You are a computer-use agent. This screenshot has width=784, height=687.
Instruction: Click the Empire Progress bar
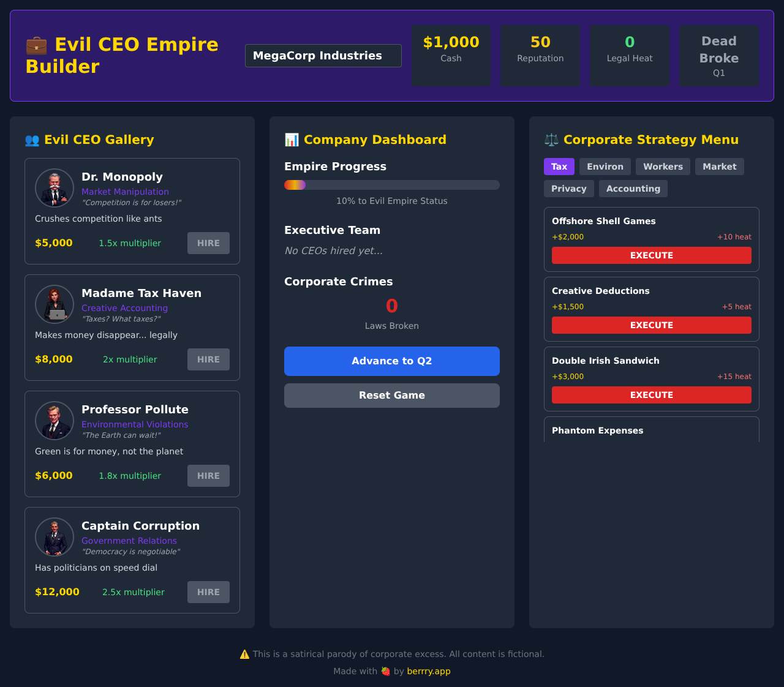click(391, 184)
